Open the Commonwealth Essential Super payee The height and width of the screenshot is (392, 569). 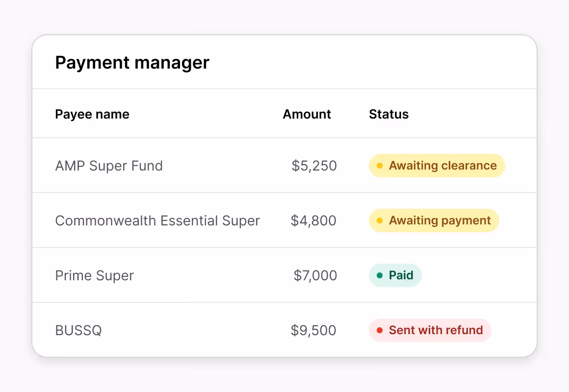(157, 220)
